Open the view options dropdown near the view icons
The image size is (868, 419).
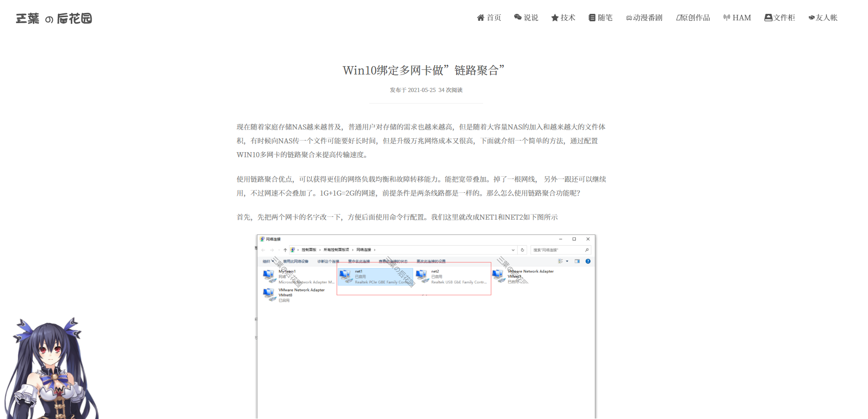pyautogui.click(x=566, y=261)
